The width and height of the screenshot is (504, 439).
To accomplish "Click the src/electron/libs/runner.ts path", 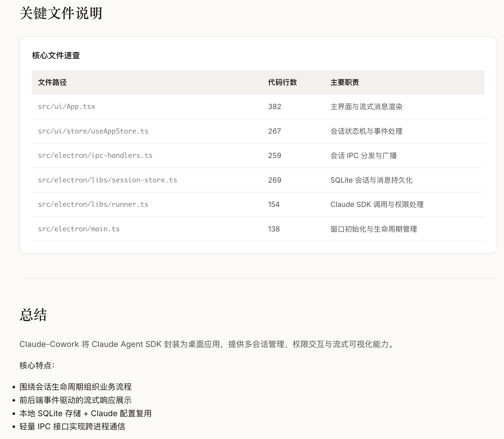I will [93, 204].
